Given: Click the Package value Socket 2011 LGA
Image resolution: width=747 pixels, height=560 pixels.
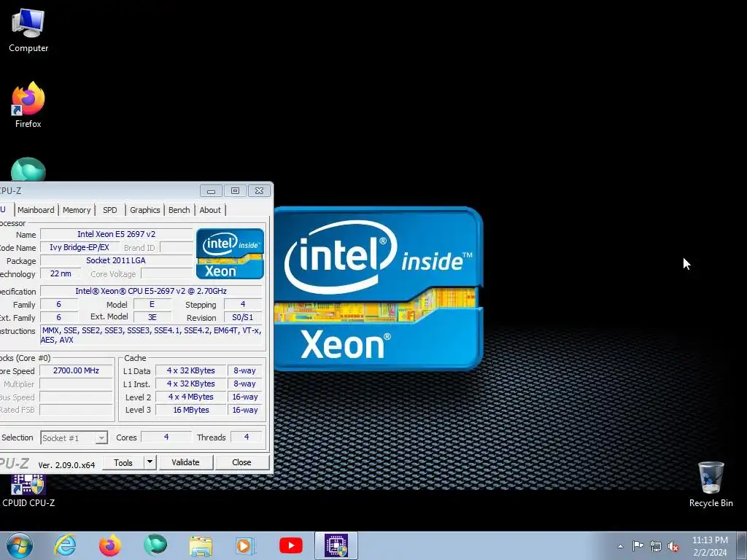Looking at the screenshot, I should click(x=116, y=260).
